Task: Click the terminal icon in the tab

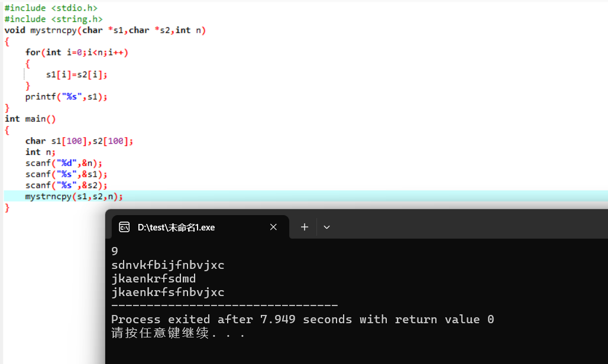Action: click(124, 227)
